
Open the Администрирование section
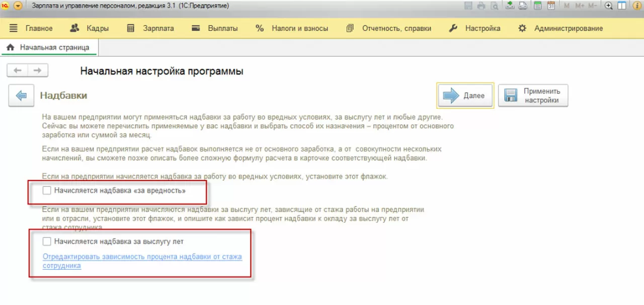point(560,28)
